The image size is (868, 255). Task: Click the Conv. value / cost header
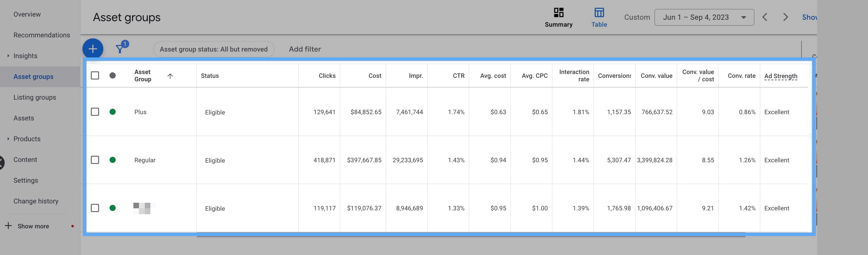[x=698, y=75]
